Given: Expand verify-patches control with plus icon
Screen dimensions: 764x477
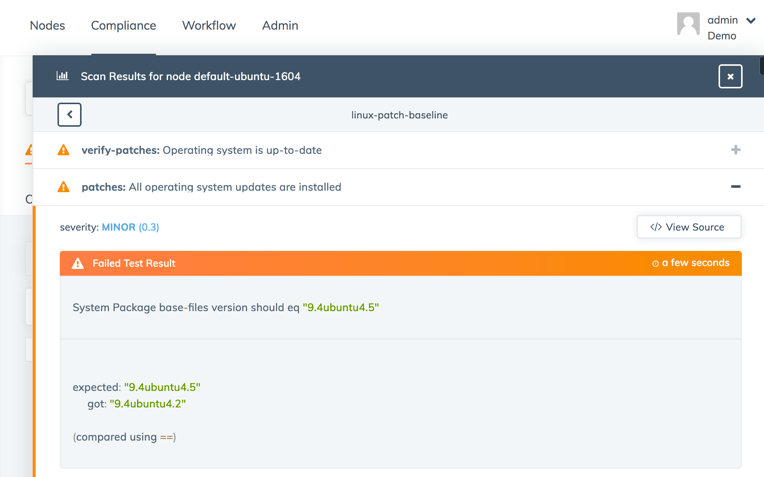Looking at the screenshot, I should point(735,150).
